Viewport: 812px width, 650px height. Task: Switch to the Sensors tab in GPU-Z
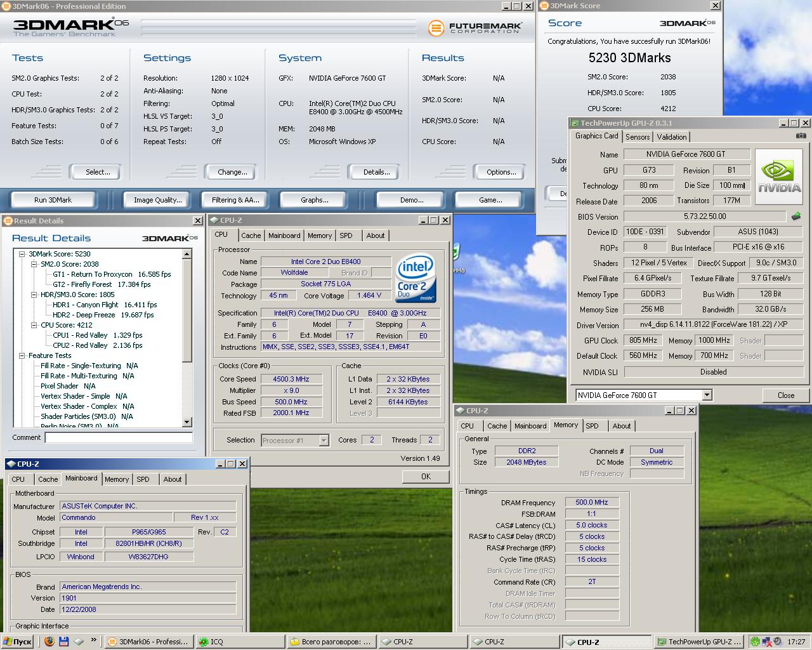click(638, 137)
